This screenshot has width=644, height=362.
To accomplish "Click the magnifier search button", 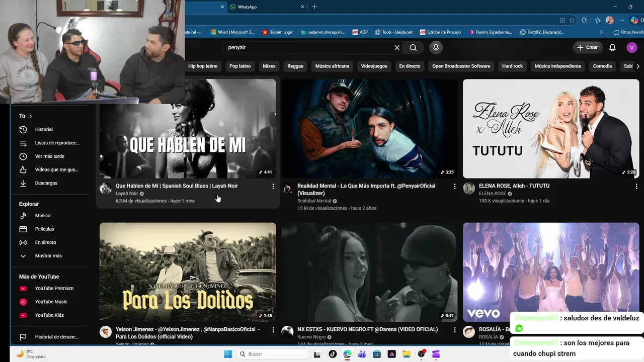I will point(413,47).
